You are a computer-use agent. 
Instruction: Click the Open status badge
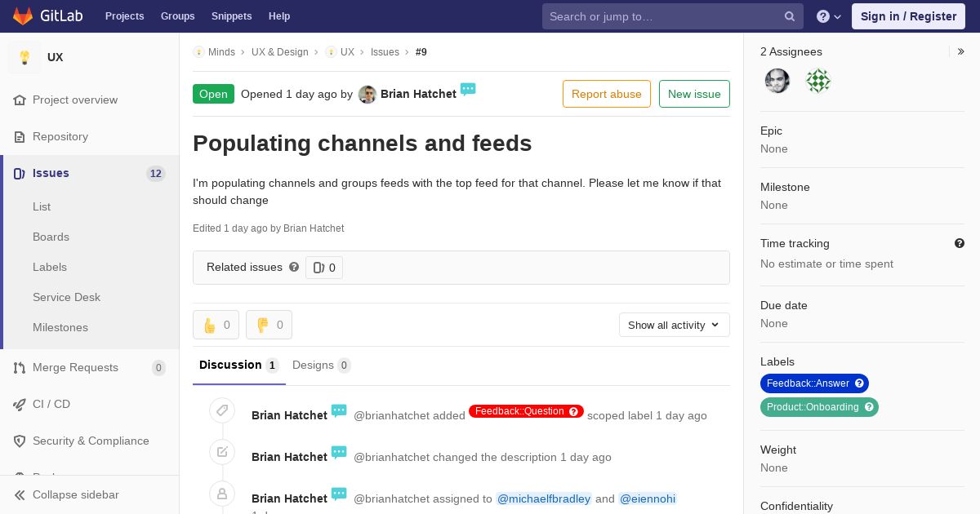tap(213, 94)
